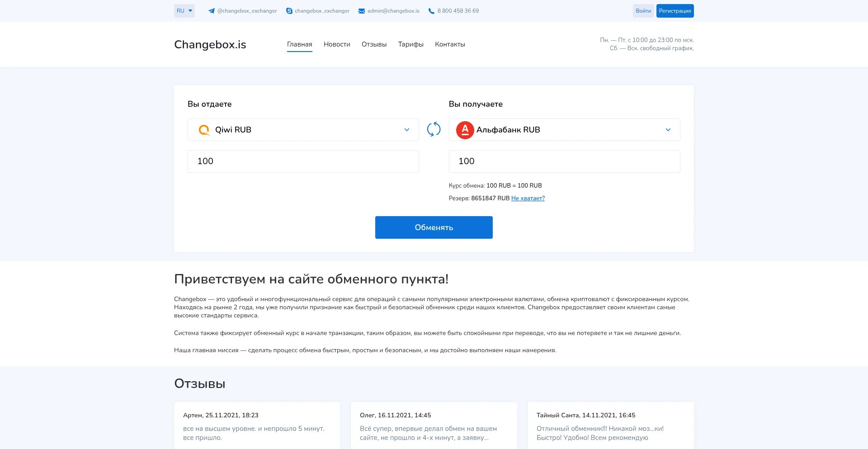868x449 pixels.
Task: Click the phone icon near 8 800 458 36 69
Action: tap(430, 10)
